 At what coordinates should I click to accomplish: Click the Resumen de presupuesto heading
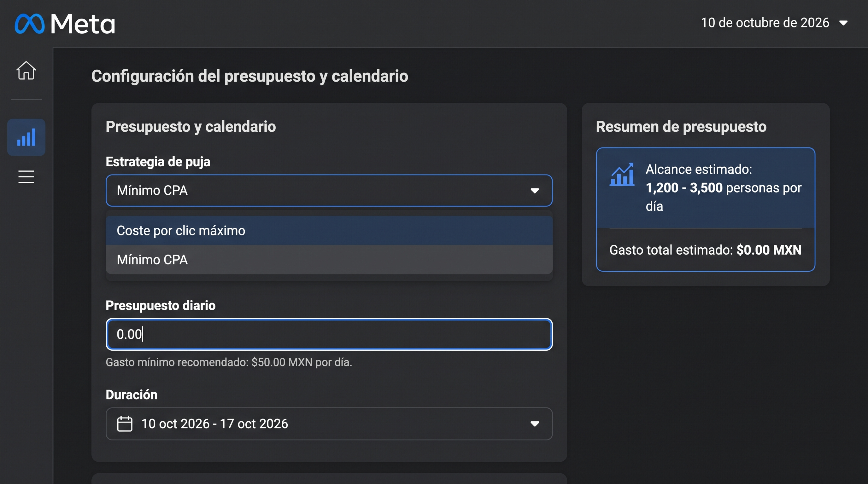681,127
